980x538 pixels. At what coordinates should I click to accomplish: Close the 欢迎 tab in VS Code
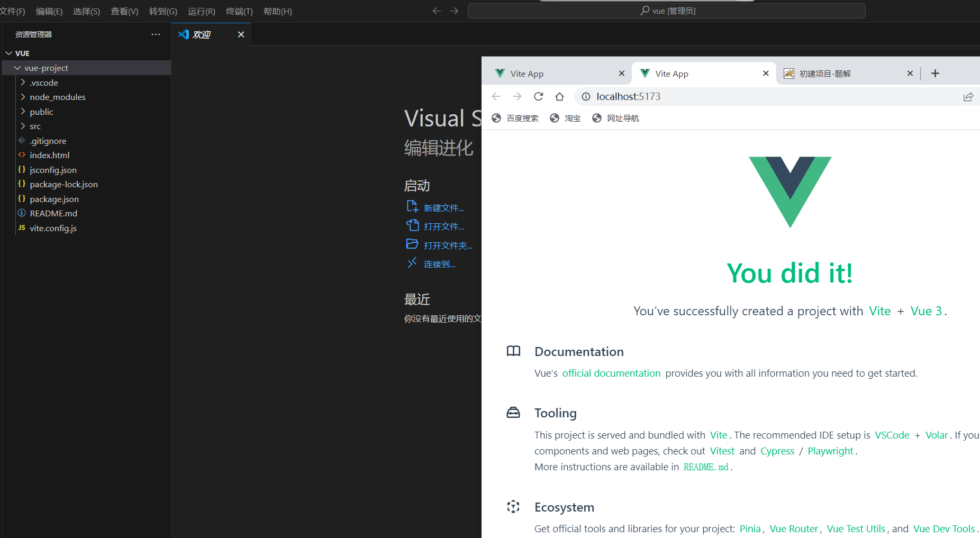tap(241, 34)
